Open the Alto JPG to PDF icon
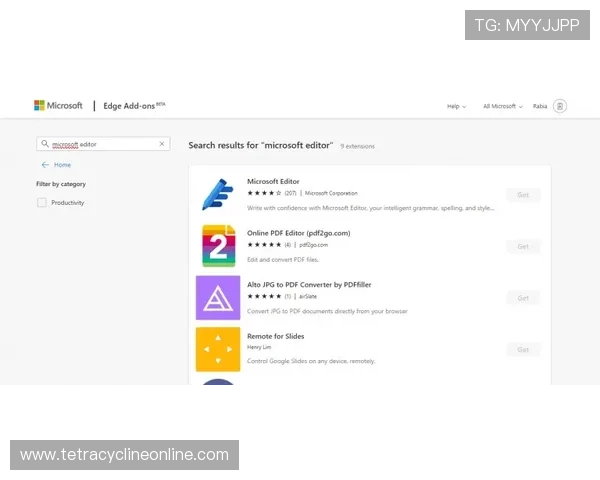Screen dimensions: 600x480 click(x=217, y=297)
